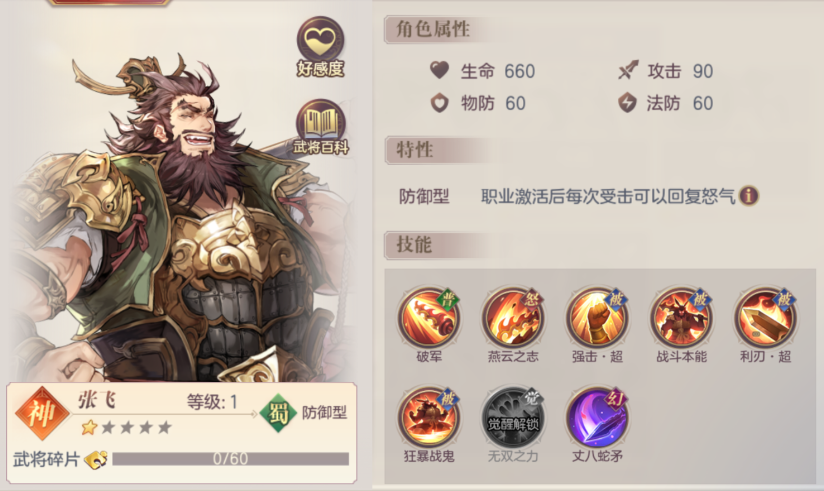Select the 战斗本能 skill icon
The width and height of the screenshot is (824, 491).
click(681, 318)
